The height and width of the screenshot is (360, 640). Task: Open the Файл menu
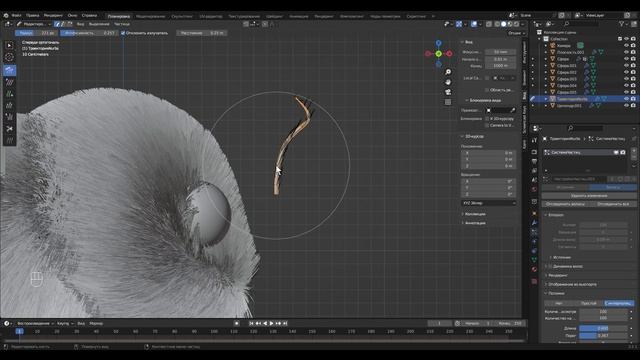coord(17,16)
